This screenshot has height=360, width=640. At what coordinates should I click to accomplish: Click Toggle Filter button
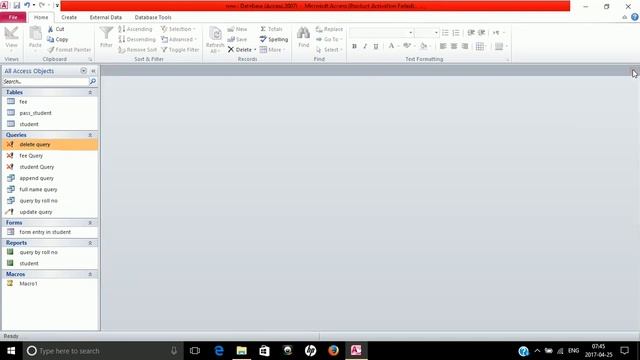[180, 50]
